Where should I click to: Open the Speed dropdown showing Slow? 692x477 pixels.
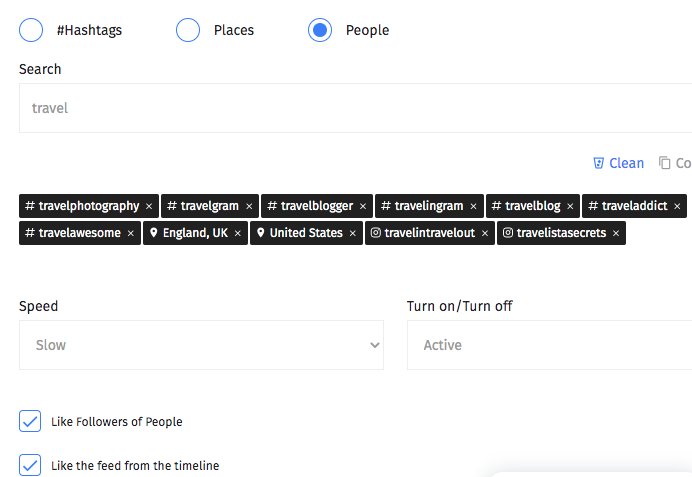pyautogui.click(x=201, y=345)
